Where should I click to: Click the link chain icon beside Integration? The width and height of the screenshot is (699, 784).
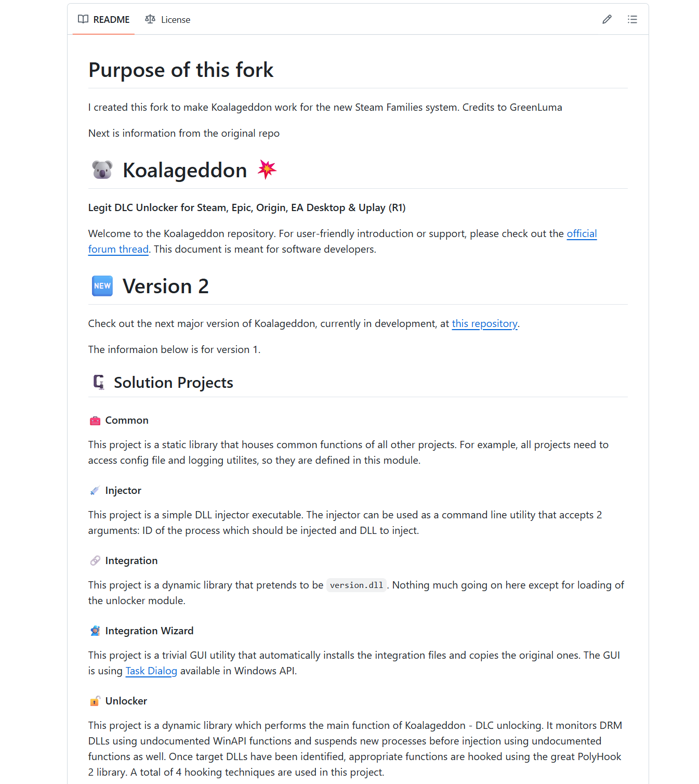coord(95,561)
